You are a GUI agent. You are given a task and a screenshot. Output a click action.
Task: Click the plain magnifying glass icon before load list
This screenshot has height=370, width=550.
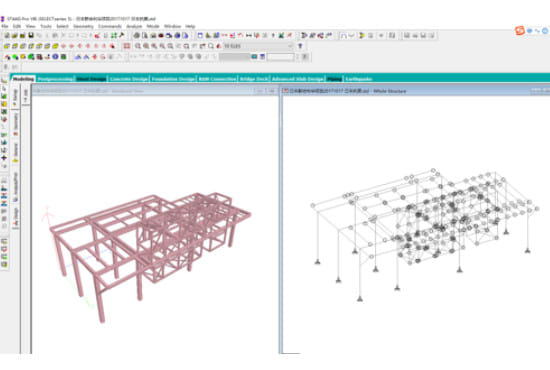211,46
